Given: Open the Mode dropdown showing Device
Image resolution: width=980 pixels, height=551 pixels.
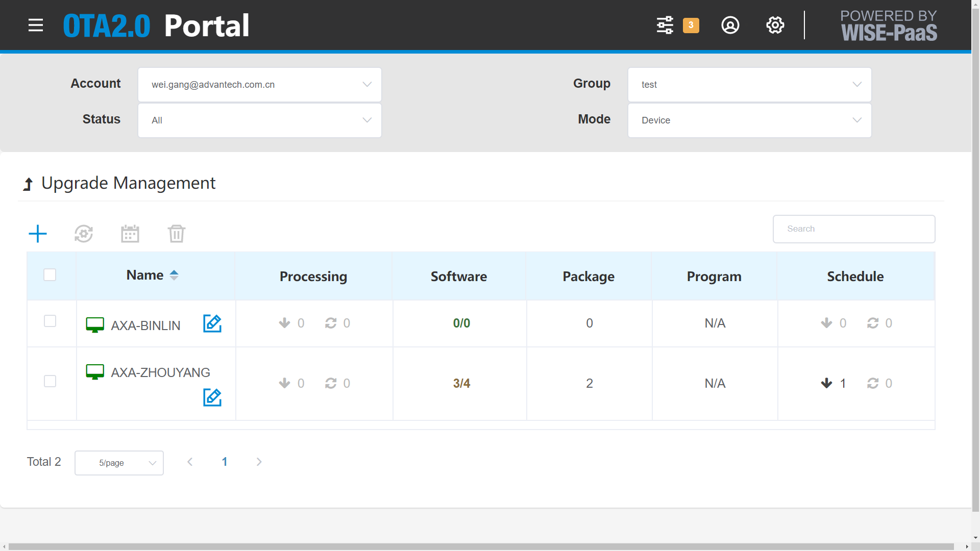Looking at the screenshot, I should pos(750,120).
